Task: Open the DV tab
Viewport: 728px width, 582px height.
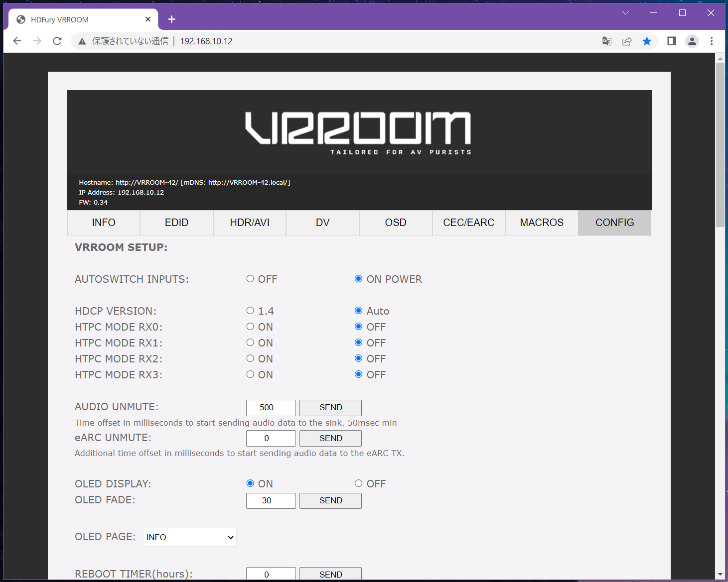Action: coord(323,223)
